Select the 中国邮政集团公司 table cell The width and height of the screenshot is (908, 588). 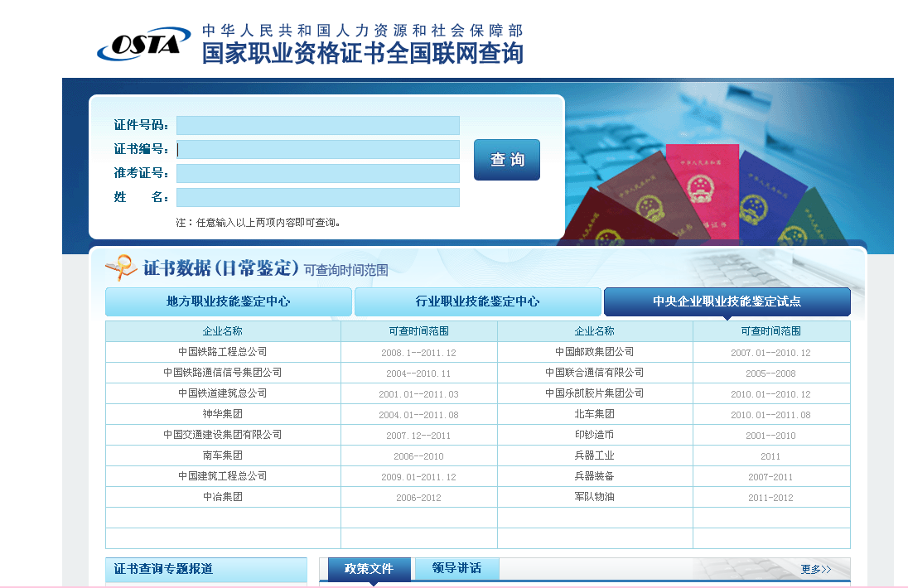[x=594, y=352]
